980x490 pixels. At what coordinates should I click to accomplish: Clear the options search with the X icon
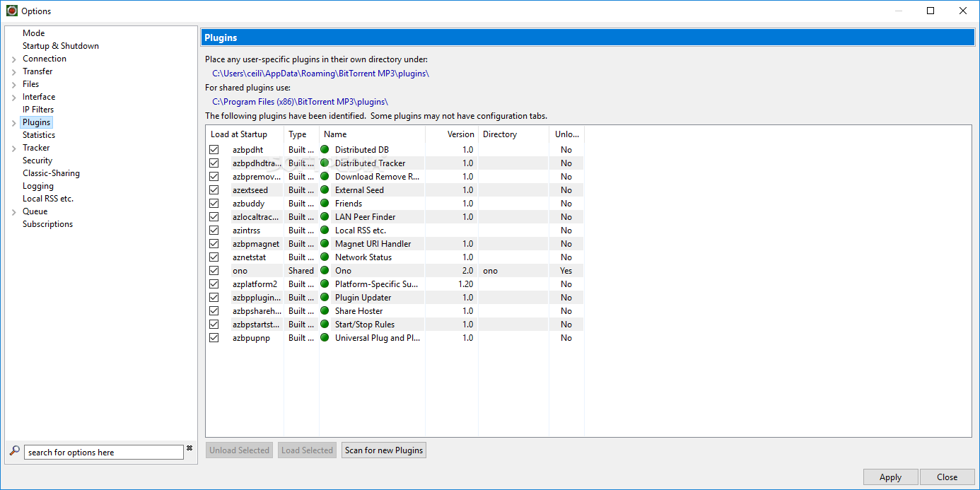[189, 448]
